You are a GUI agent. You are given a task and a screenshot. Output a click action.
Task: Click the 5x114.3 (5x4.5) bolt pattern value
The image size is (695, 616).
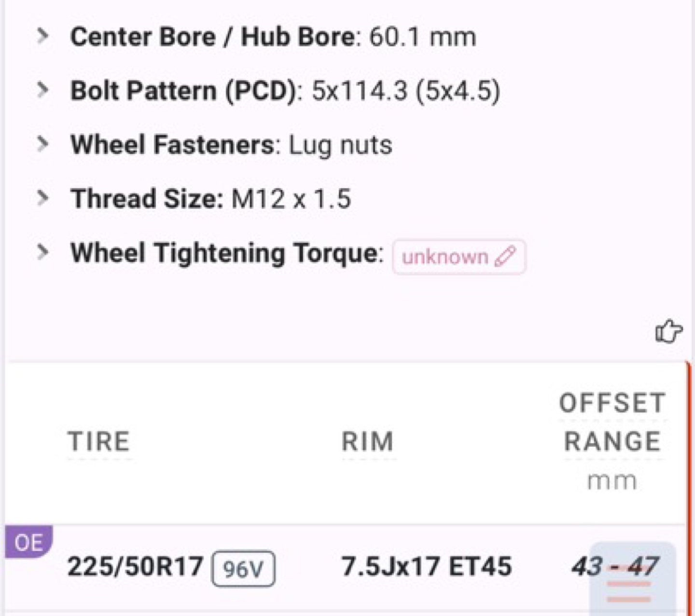[406, 91]
